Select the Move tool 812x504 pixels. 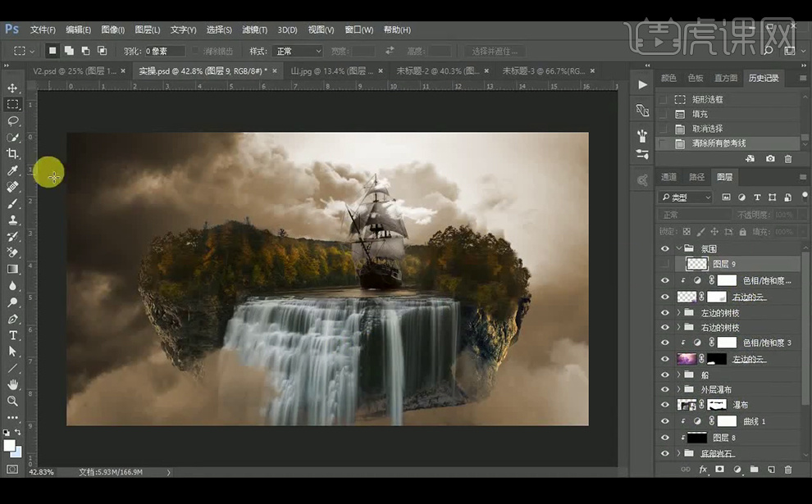coord(12,88)
